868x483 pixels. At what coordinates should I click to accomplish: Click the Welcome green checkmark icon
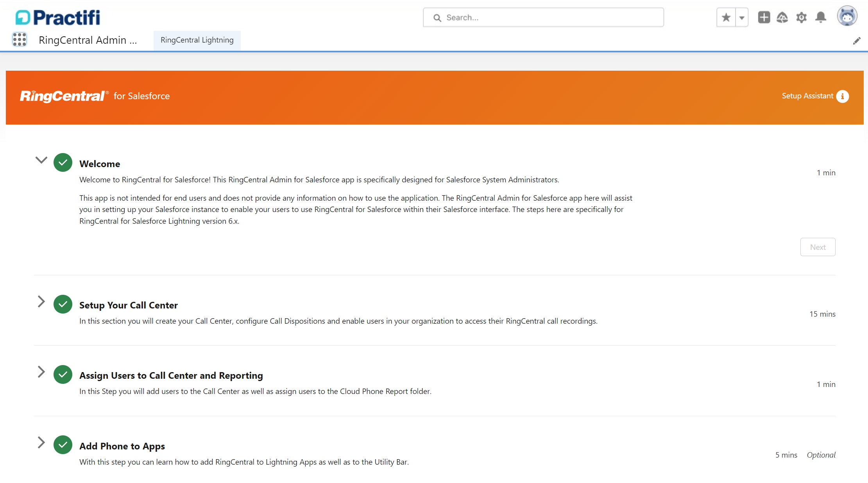click(x=63, y=162)
